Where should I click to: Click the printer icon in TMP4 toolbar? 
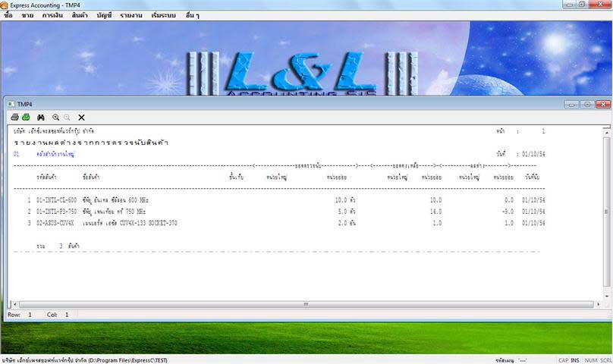pyautogui.click(x=14, y=118)
